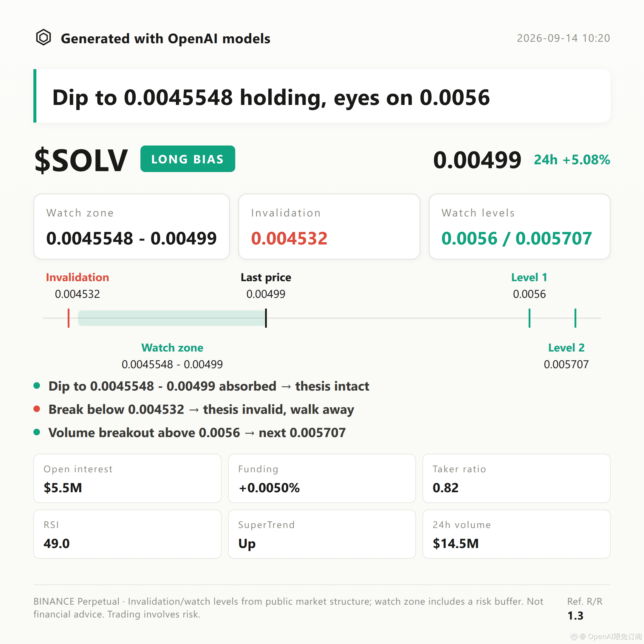Click the Level 2 green marker at 0.005707
The width and height of the screenshot is (644, 644).
click(575, 318)
